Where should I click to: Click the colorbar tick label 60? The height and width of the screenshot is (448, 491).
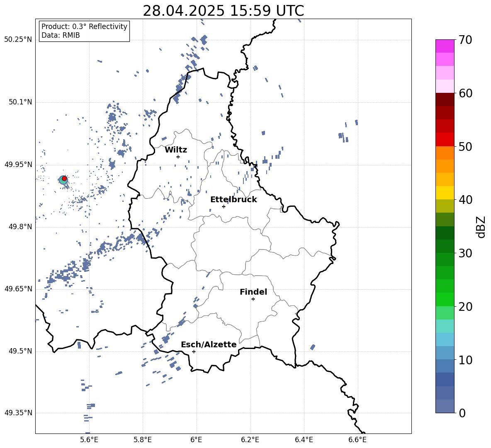point(466,93)
